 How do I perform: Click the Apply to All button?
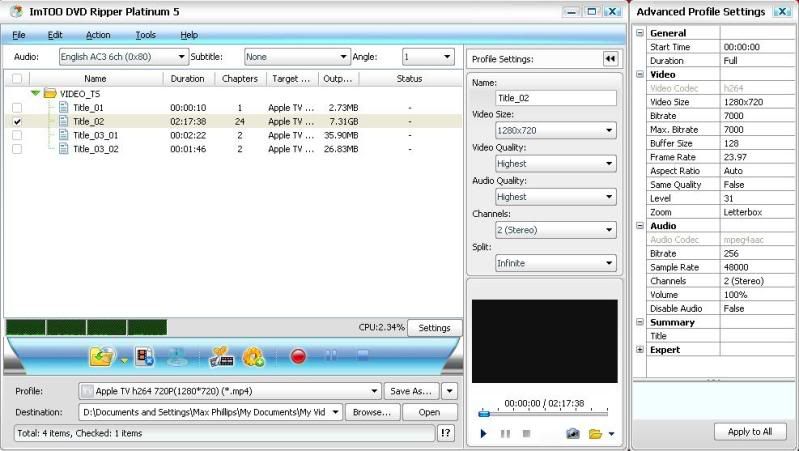tap(750, 432)
